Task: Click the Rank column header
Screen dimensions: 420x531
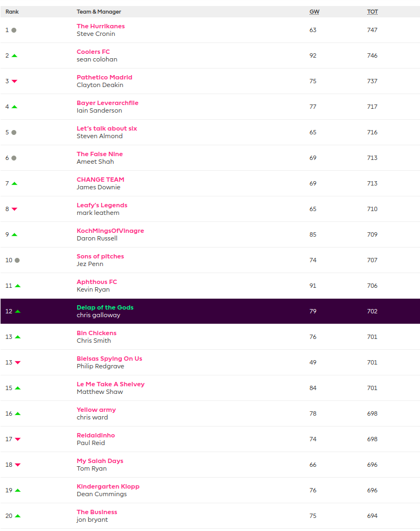Action: pos(12,11)
